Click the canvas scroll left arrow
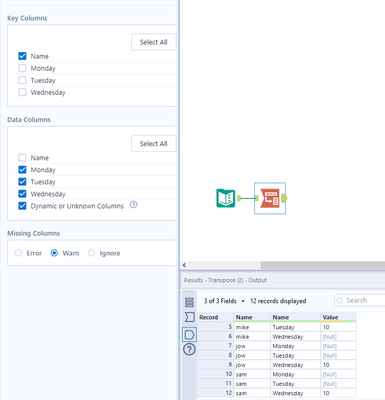 coord(184,265)
